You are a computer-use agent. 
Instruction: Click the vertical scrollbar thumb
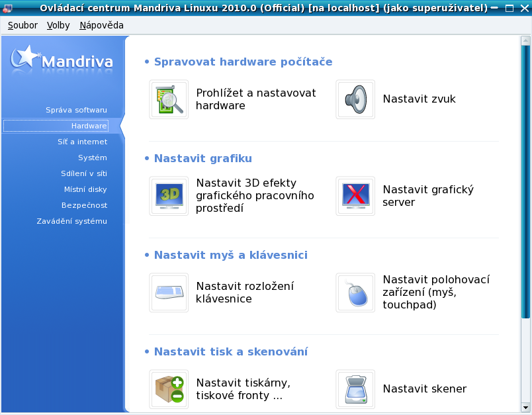point(525,182)
